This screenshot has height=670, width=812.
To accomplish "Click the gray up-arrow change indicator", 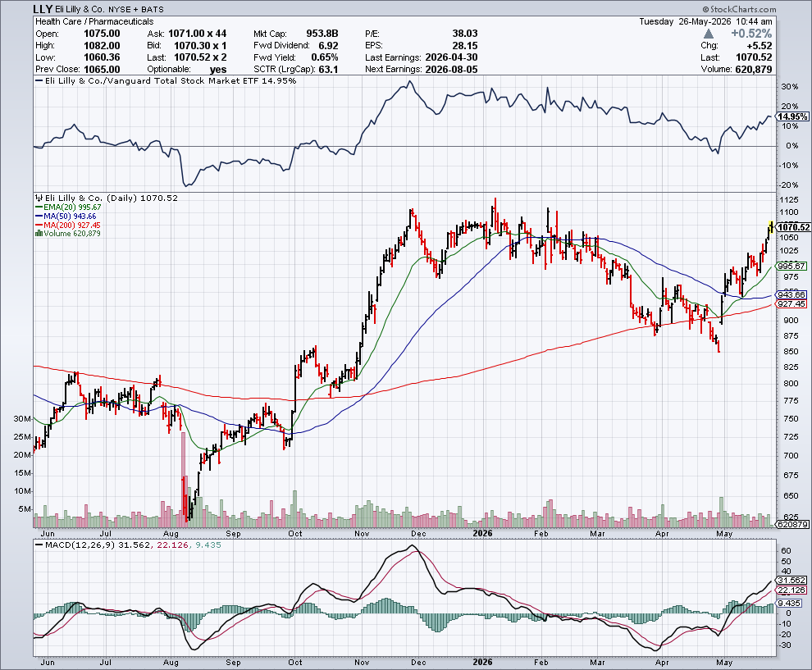I will point(709,34).
